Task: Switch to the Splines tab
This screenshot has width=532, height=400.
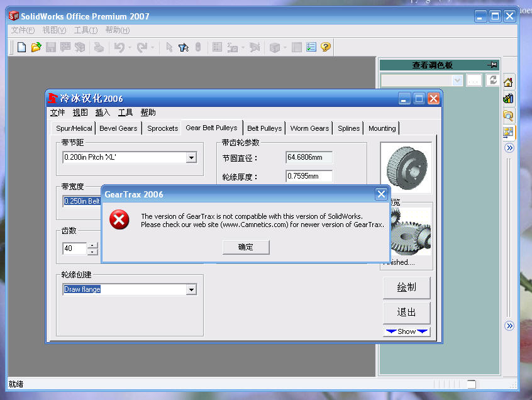Action: pyautogui.click(x=348, y=128)
